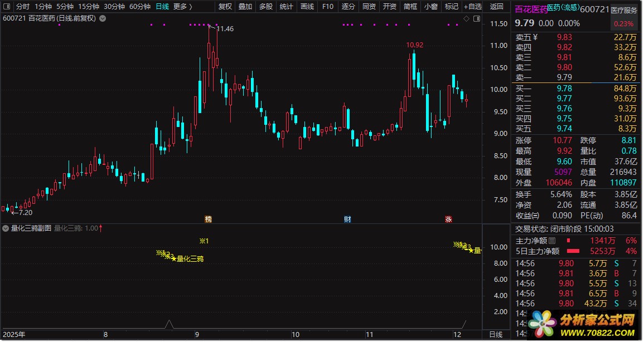
Task: Click the 2025年 label on the time axis
Action: (14, 335)
